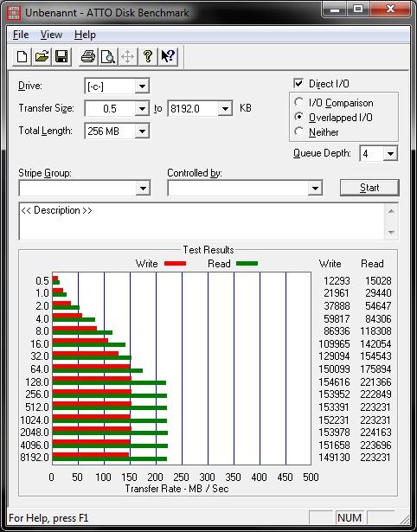Click the 64.0 transfer size row label
Viewport: 417px width, 532px height.
click(40, 369)
